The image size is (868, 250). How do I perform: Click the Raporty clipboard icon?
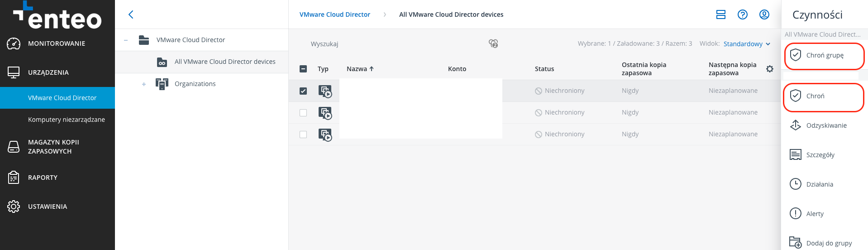coord(14,178)
